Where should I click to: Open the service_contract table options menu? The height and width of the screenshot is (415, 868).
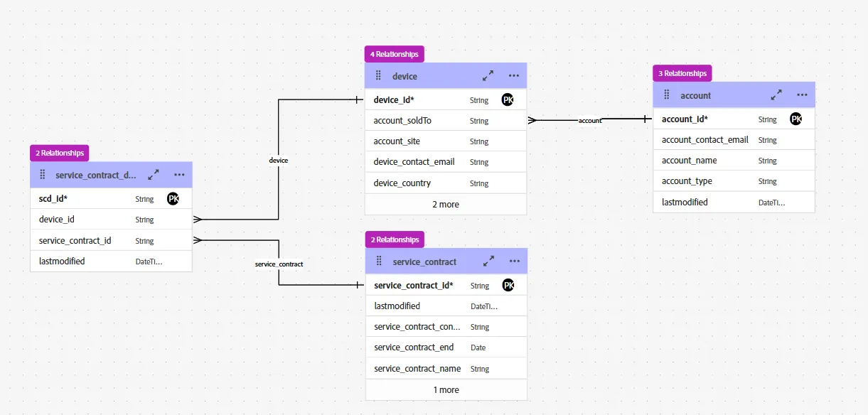click(515, 262)
